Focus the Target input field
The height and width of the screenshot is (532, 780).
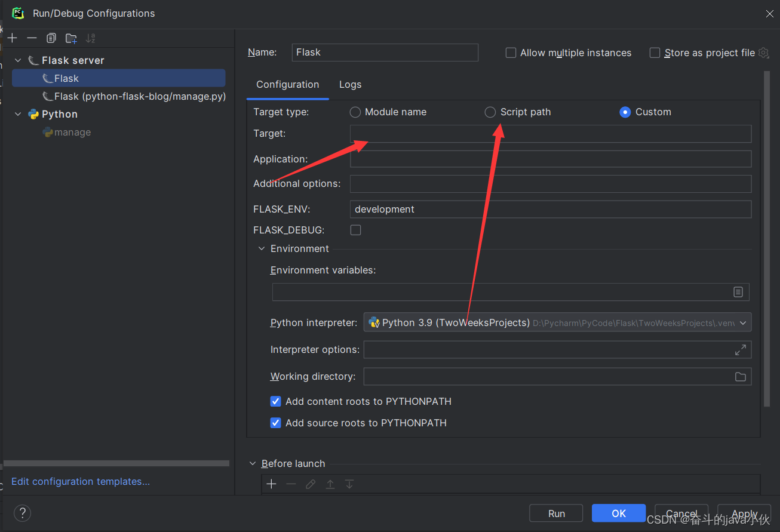(551, 134)
